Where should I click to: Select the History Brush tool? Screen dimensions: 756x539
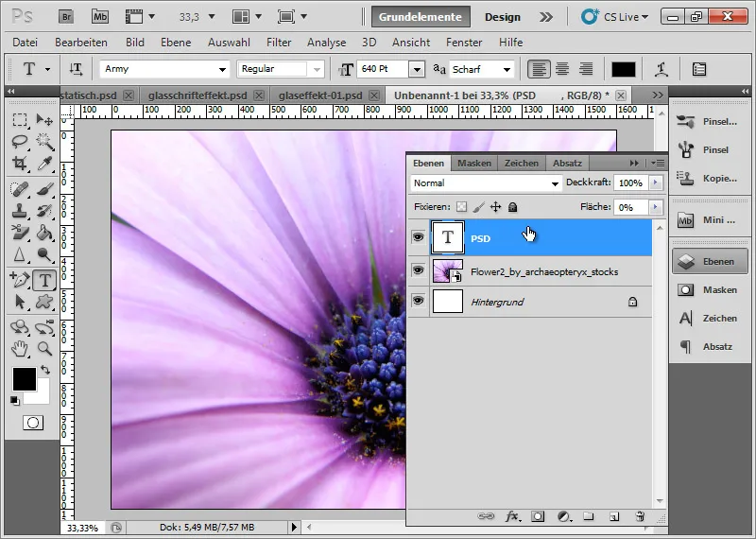(44, 211)
